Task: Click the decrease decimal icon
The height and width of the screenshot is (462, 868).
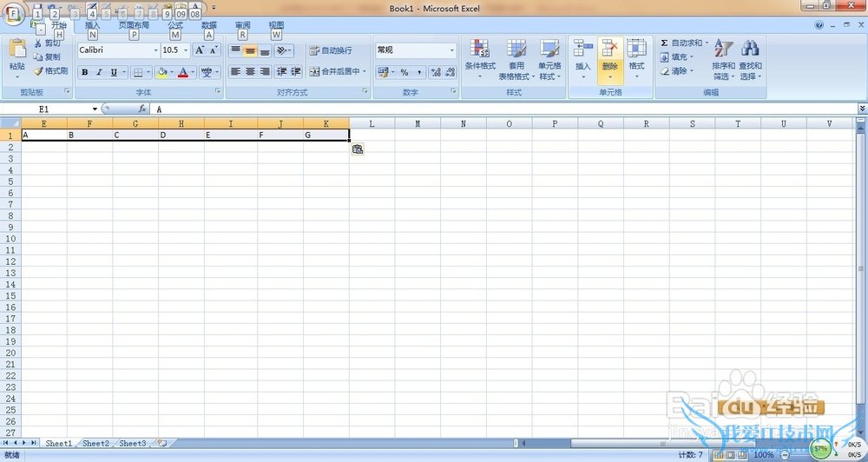Action: tap(450, 72)
